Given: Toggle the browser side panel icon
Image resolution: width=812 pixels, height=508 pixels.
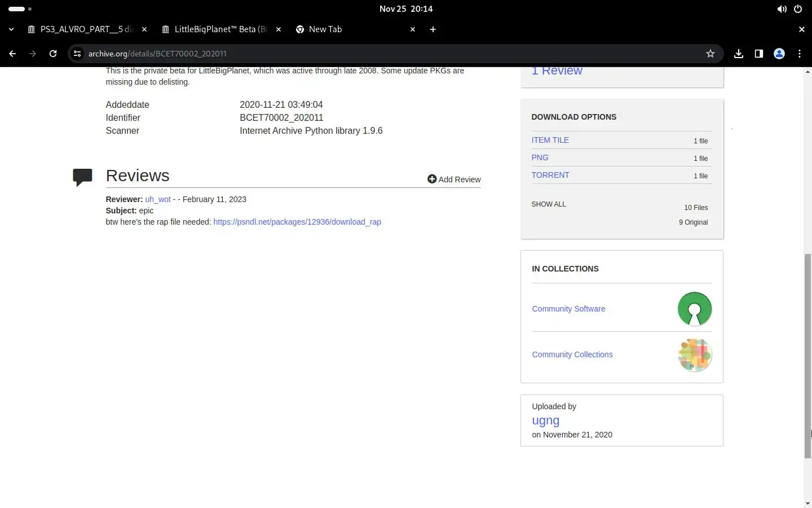Looking at the screenshot, I should click(759, 54).
